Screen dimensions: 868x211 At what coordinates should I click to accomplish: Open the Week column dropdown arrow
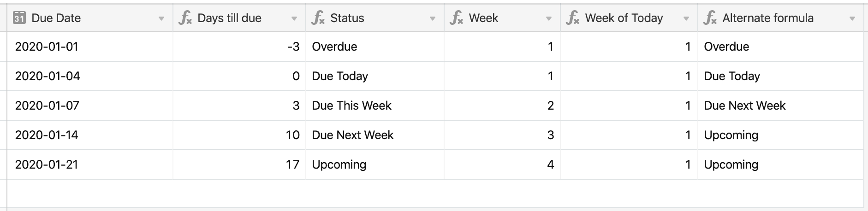click(549, 19)
